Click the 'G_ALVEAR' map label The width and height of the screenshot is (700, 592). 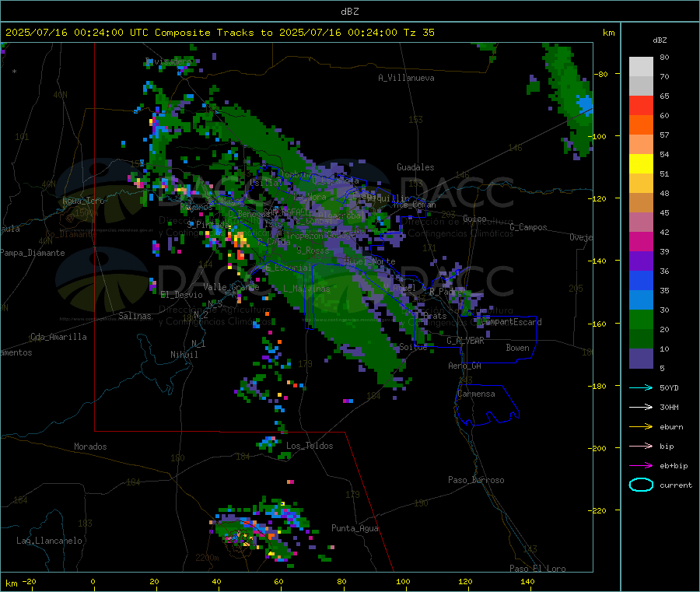465,341
